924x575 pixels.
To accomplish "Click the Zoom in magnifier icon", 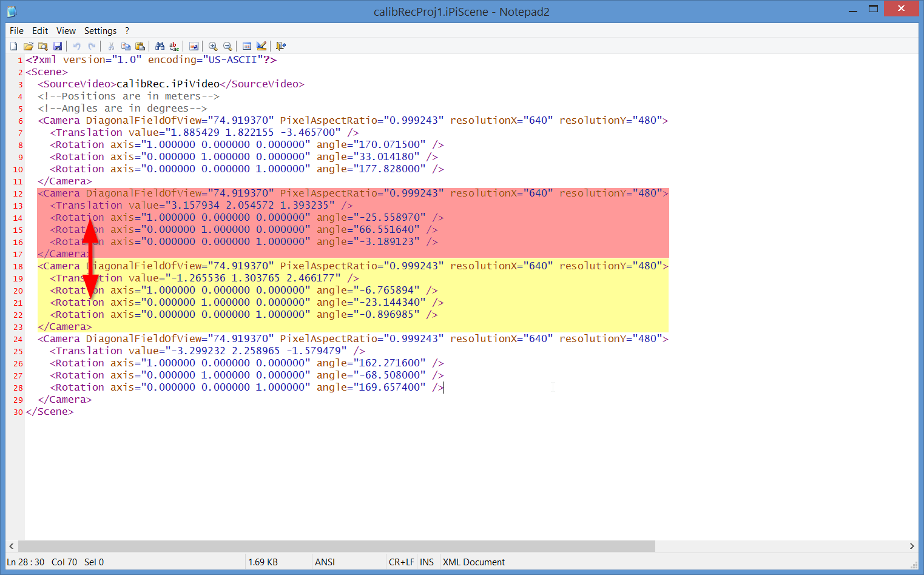I will 213,46.
